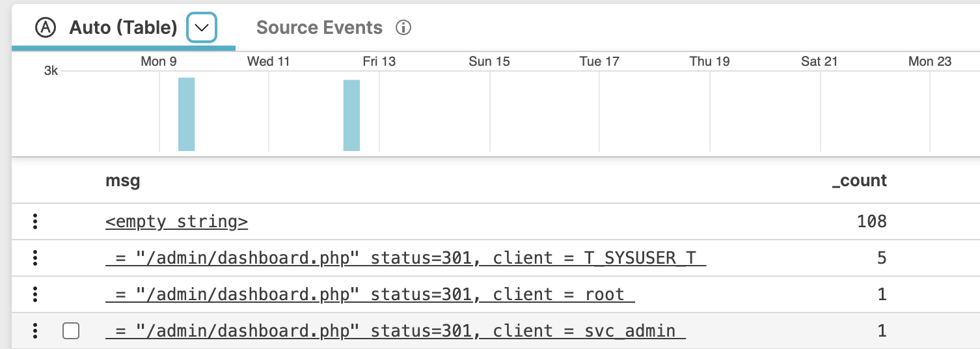Click the msg link with client = root
The width and height of the screenshot is (980, 349).
pos(370,295)
